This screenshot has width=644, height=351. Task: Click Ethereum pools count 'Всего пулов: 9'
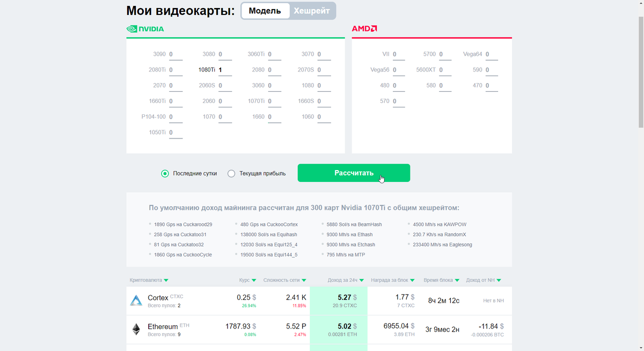tap(164, 334)
